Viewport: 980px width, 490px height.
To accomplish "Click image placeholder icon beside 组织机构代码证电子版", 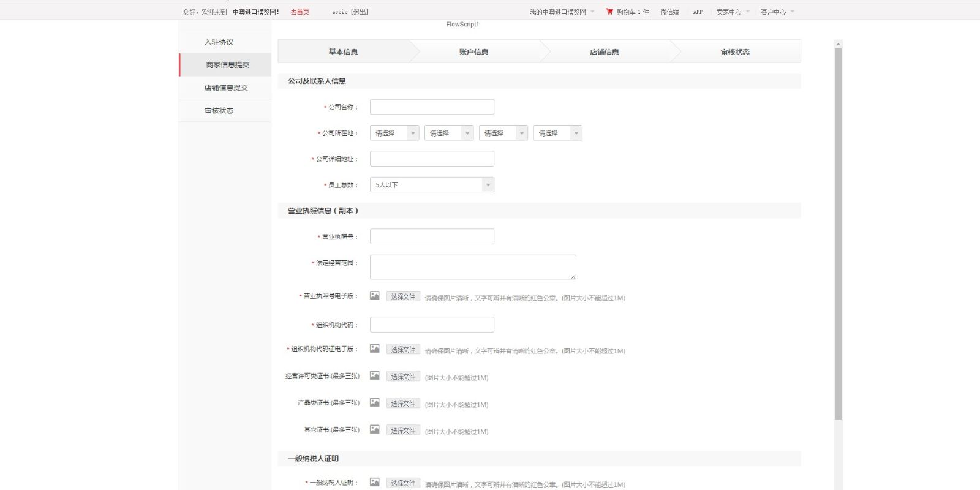I will [374, 349].
